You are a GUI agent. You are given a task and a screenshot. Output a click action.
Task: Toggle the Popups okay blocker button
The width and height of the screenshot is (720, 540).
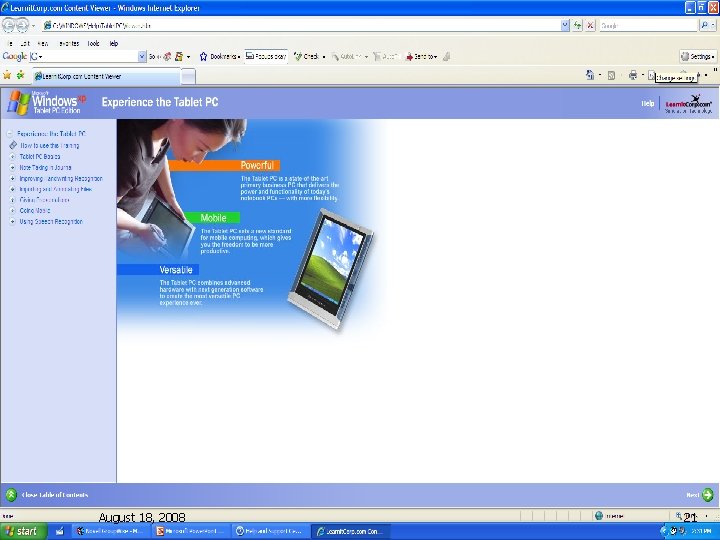click(x=266, y=56)
